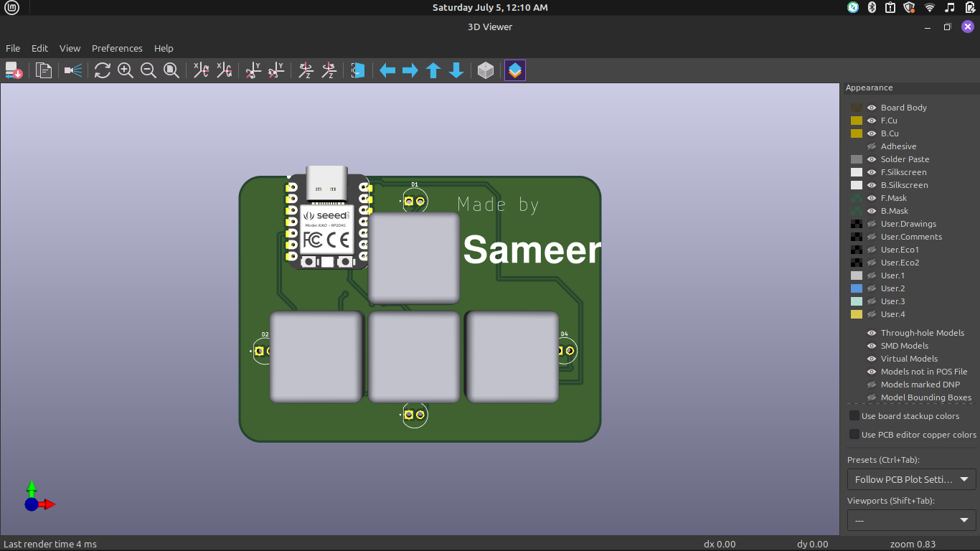Click the Reload board icon
Image resolution: width=980 pixels, height=551 pixels.
coord(14,70)
